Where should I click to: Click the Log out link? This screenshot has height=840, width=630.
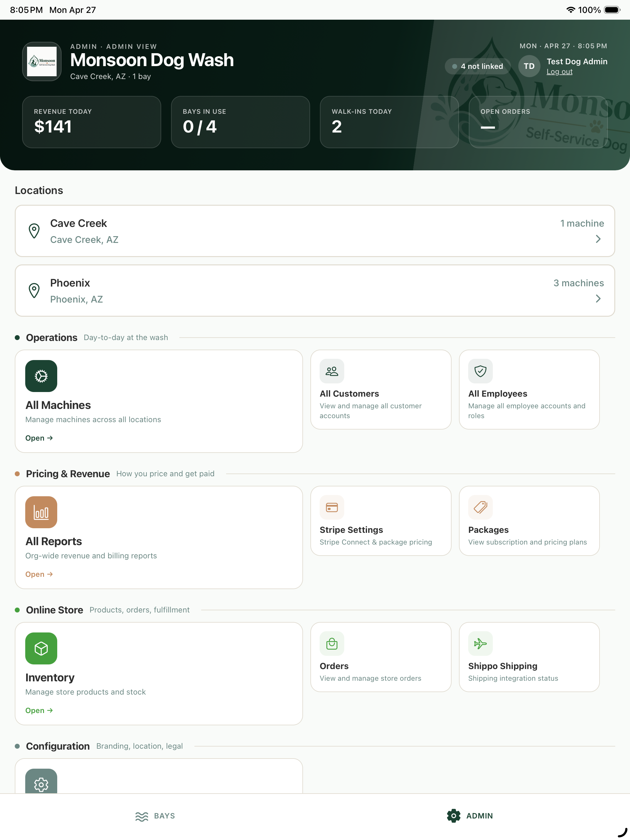point(559,72)
